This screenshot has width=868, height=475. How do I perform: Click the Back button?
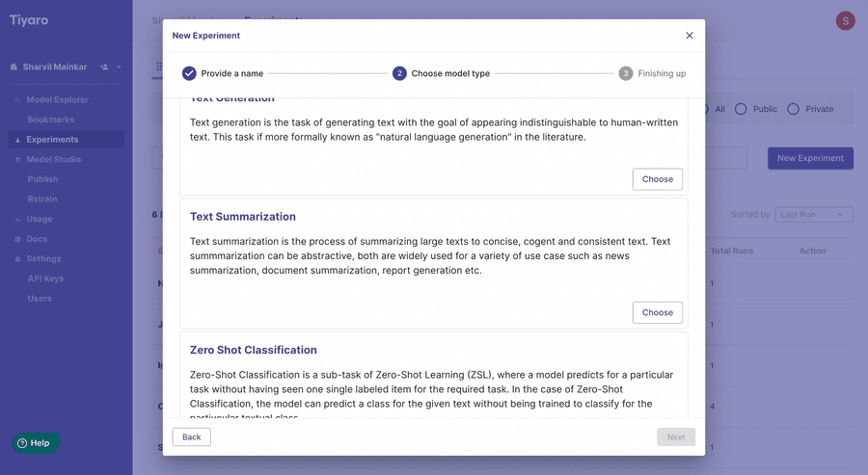coord(192,436)
